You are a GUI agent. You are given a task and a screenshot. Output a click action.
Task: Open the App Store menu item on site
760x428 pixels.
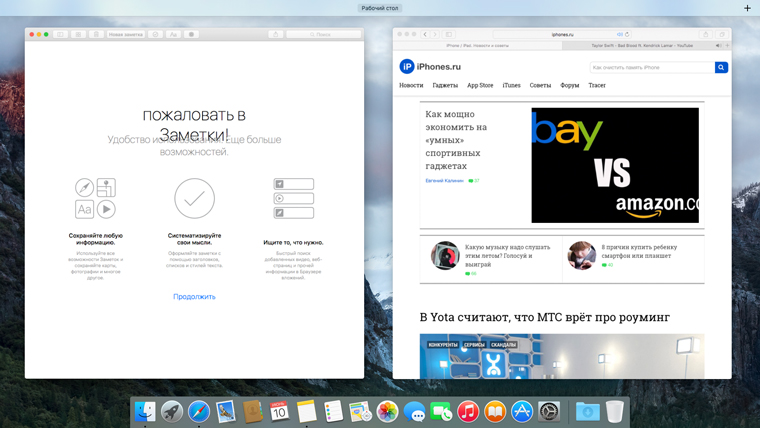point(480,85)
